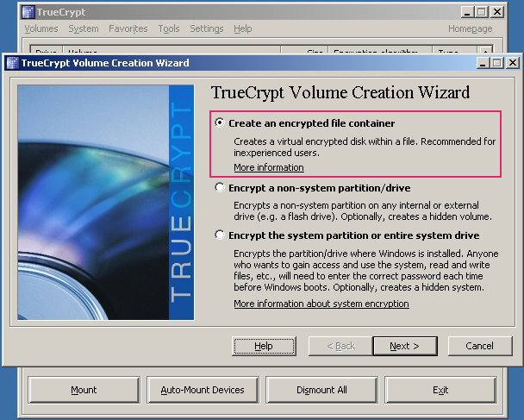
Task: Click Next to continue the wizard
Action: pyautogui.click(x=404, y=346)
